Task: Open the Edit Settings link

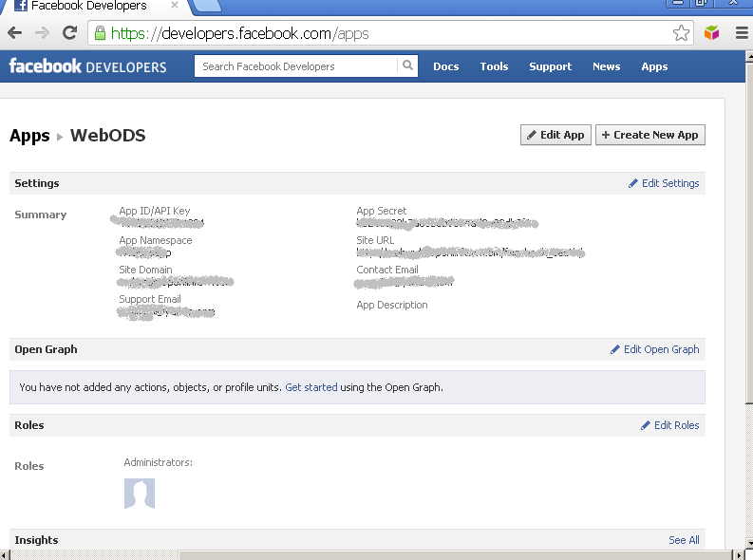Action: point(664,183)
